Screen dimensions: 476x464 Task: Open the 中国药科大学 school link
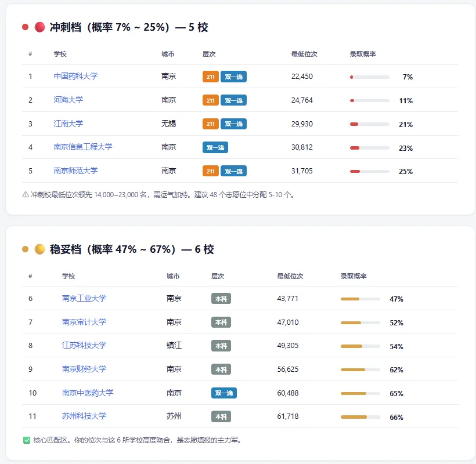[x=75, y=76]
